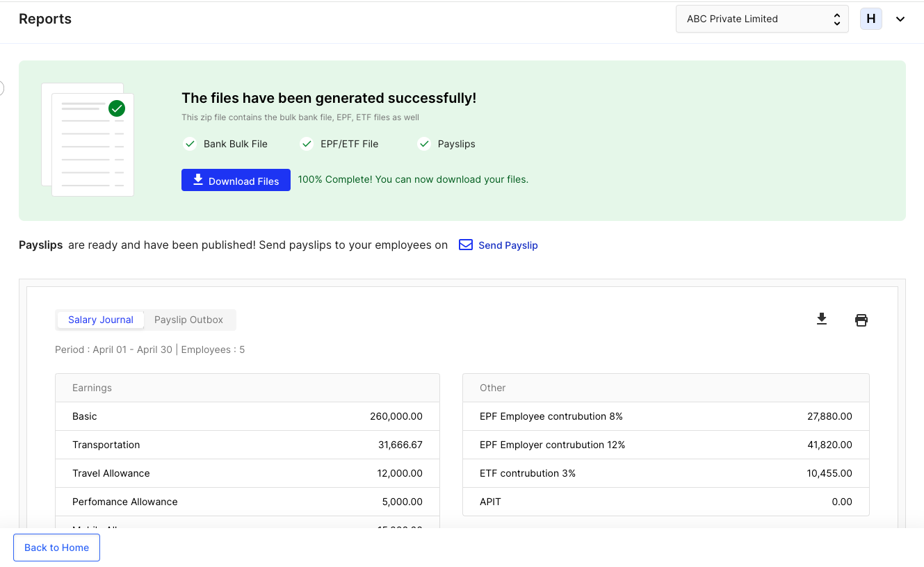This screenshot has width=924, height=567.
Task: Open the ABC Private Limited company selector
Action: point(762,19)
